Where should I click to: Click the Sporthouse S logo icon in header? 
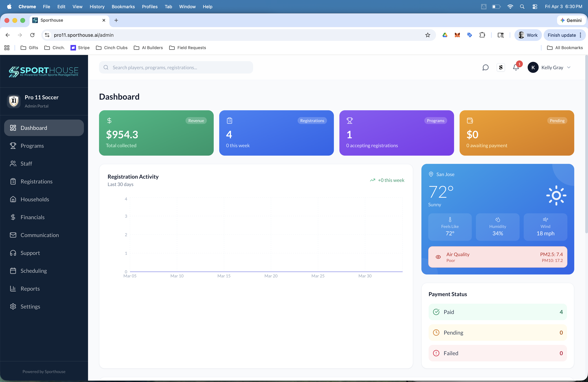pyautogui.click(x=501, y=67)
